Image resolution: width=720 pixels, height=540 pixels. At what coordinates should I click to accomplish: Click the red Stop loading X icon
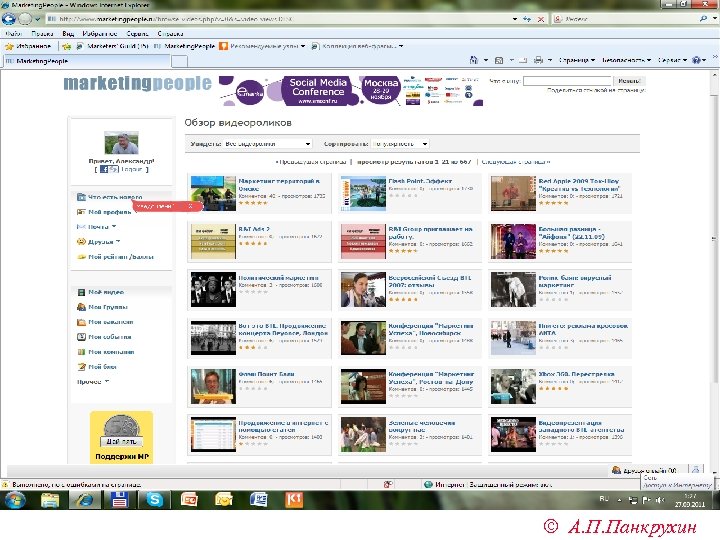(541, 19)
